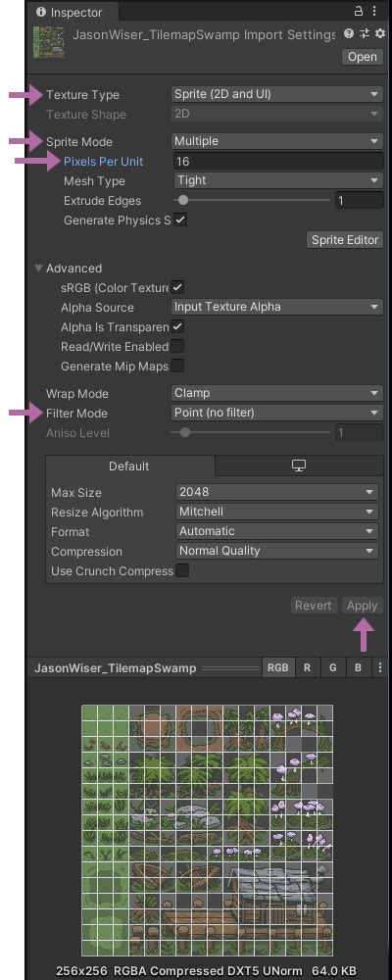Click the Pixels Per Unit field
This screenshot has height=980, width=392.
[x=277, y=162]
